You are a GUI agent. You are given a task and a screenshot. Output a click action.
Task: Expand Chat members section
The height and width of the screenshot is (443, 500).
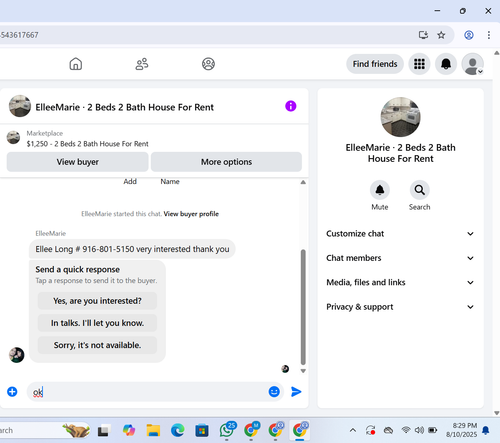coord(400,258)
